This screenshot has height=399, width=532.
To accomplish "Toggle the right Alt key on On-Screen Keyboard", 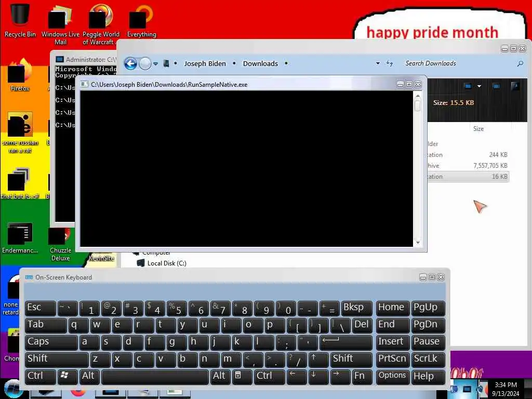I will [x=220, y=376].
